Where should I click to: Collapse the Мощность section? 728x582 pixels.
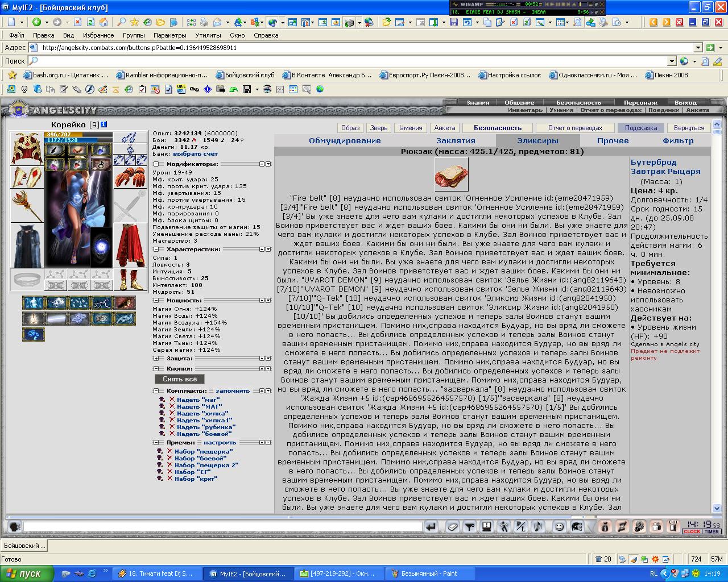155,300
